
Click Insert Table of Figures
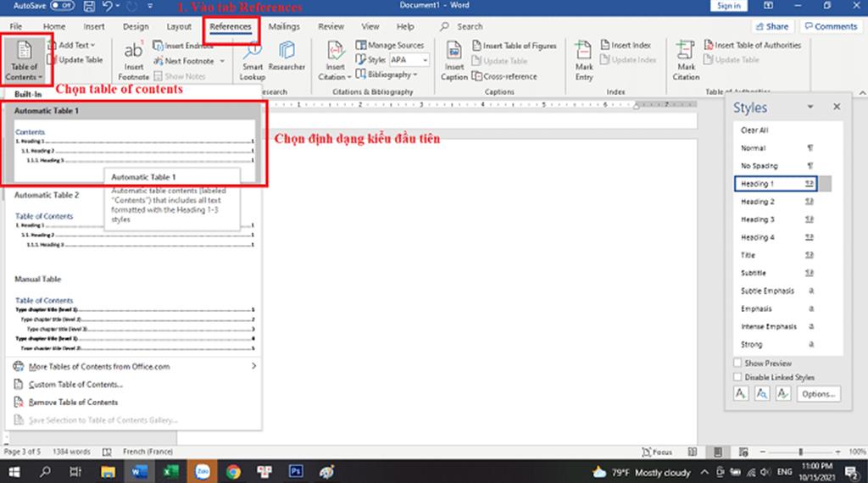515,46
